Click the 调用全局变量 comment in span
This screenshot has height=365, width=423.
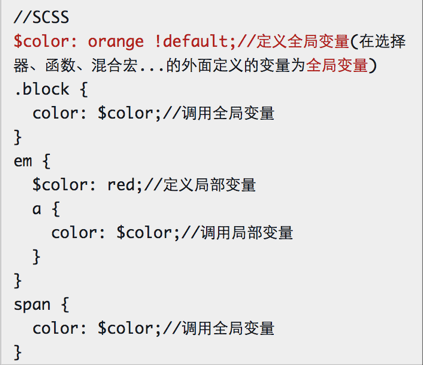pos(228,328)
